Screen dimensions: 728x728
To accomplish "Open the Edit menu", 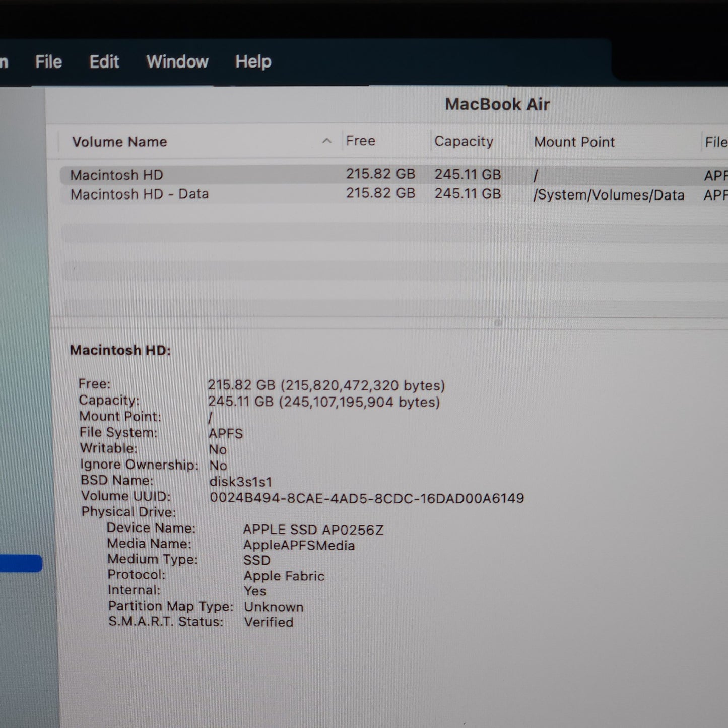I will pyautogui.click(x=103, y=61).
